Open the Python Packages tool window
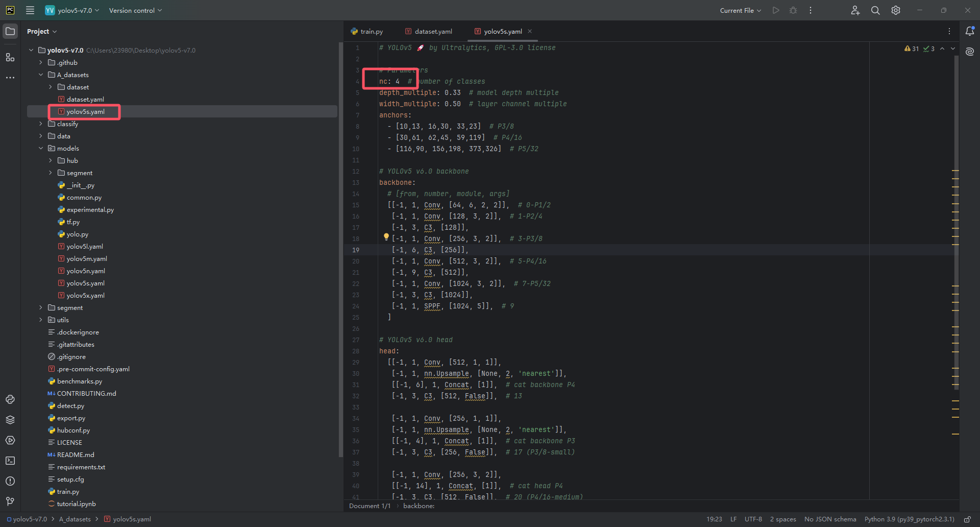Screen dimensions: 980x527 [10, 399]
